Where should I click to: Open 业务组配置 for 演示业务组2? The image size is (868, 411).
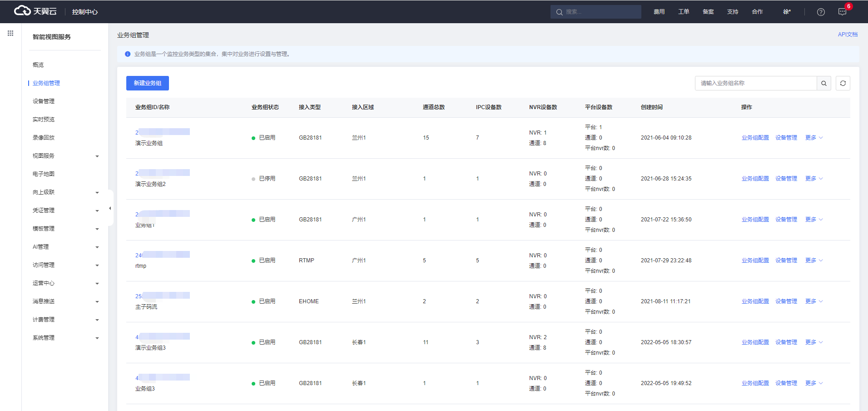[755, 179]
